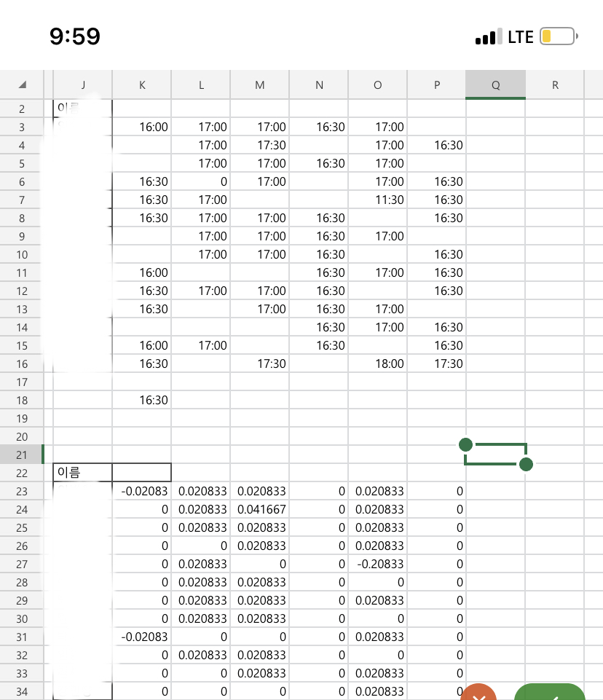Select column K header
603x700 pixels.
click(x=142, y=84)
